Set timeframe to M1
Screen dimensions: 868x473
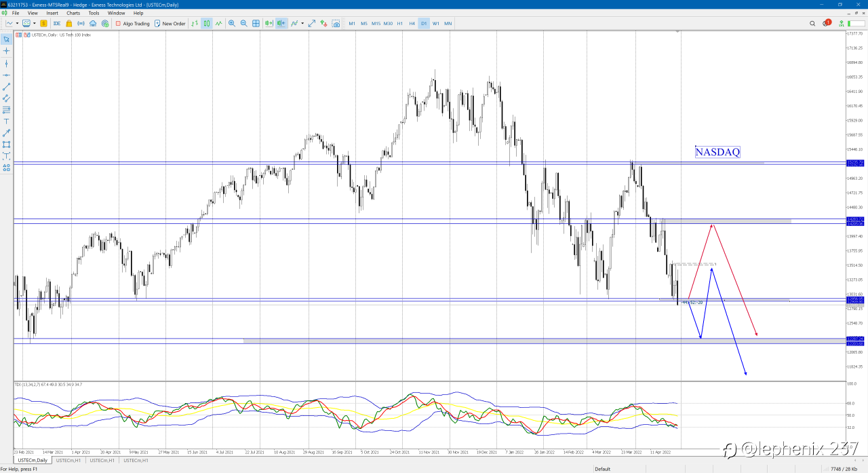[352, 23]
